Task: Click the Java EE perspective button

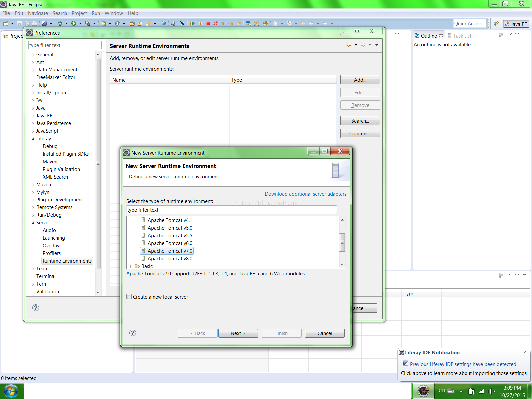Action: pos(516,24)
